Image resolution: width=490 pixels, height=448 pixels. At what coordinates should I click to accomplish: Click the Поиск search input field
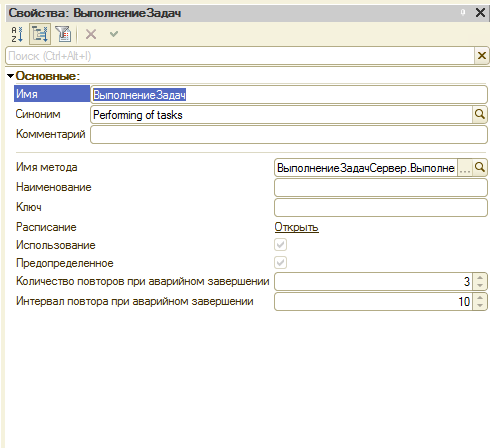click(240, 56)
